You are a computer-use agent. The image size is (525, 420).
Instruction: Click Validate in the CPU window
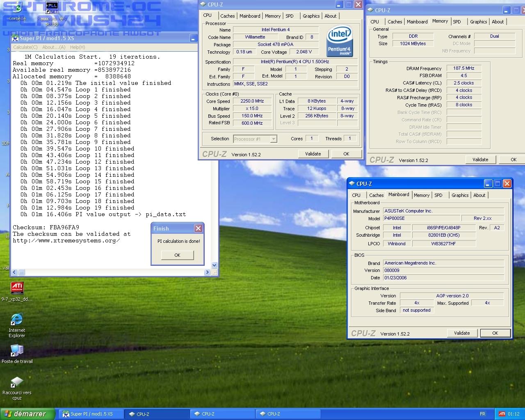coord(313,154)
